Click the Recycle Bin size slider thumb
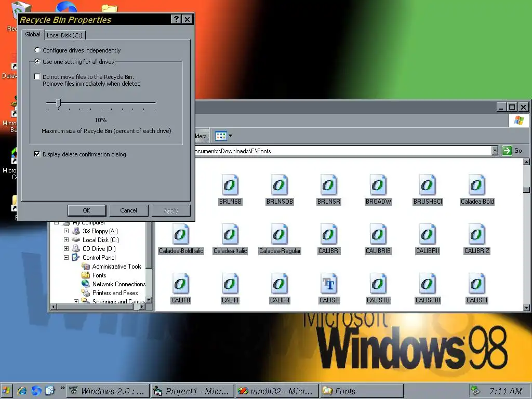Image resolution: width=532 pixels, height=399 pixels. point(59,103)
